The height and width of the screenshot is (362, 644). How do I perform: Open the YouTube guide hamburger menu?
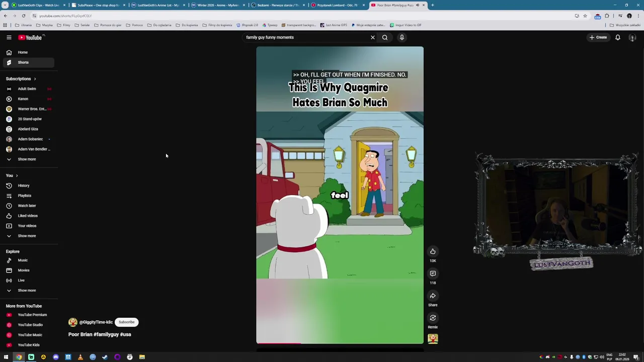[9, 37]
